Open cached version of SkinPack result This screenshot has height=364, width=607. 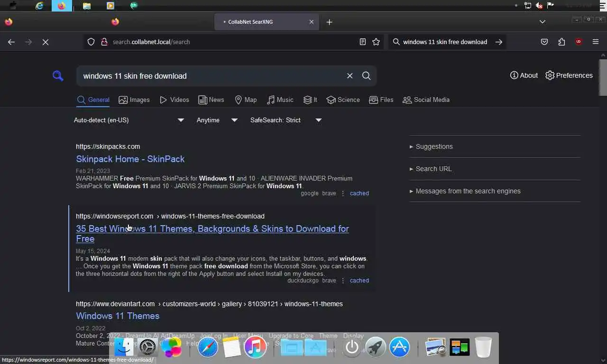click(x=359, y=193)
